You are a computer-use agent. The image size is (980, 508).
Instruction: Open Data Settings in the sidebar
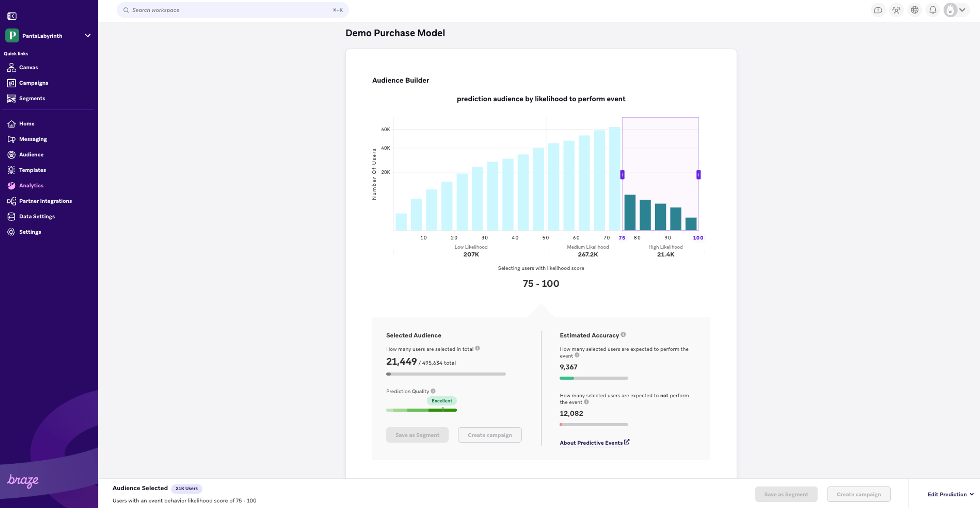click(x=37, y=216)
